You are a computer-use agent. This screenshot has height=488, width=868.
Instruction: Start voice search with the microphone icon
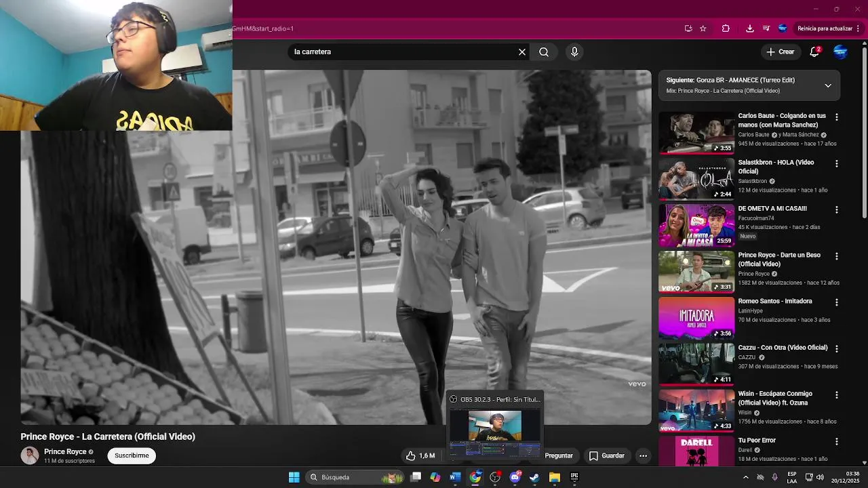[x=574, y=52]
